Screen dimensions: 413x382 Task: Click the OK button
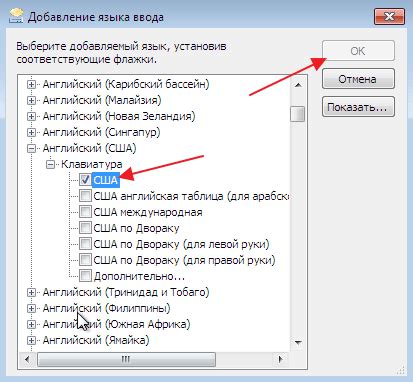click(x=358, y=51)
